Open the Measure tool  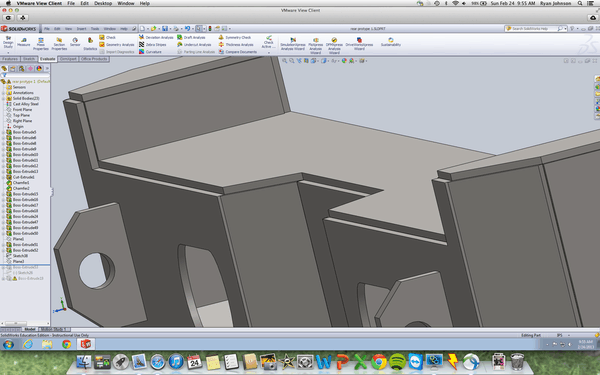23,42
